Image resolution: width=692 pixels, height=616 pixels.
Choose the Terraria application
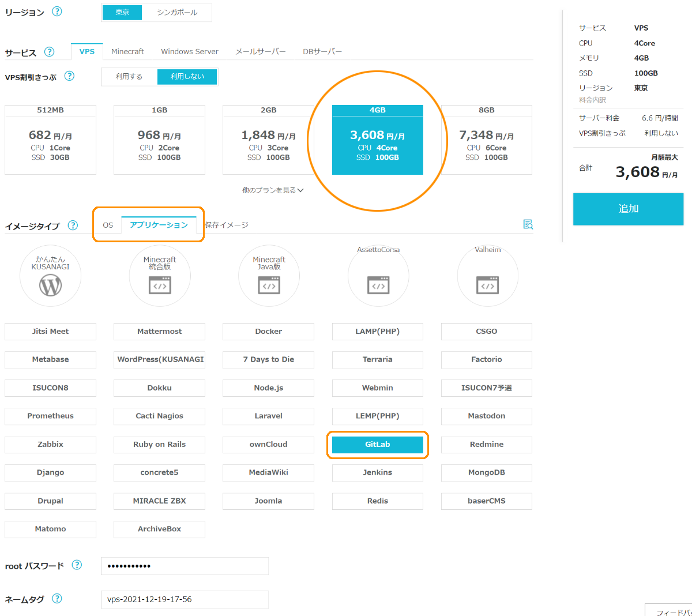(x=378, y=359)
